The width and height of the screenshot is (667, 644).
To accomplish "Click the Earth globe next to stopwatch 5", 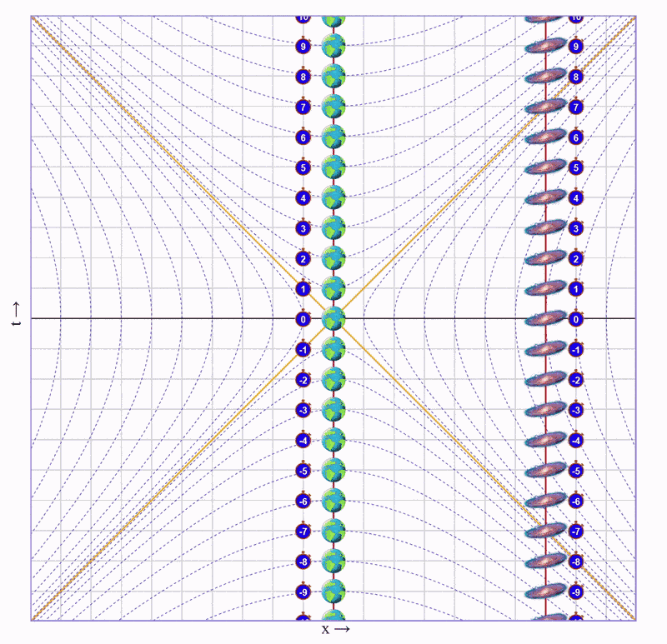I will (x=333, y=167).
